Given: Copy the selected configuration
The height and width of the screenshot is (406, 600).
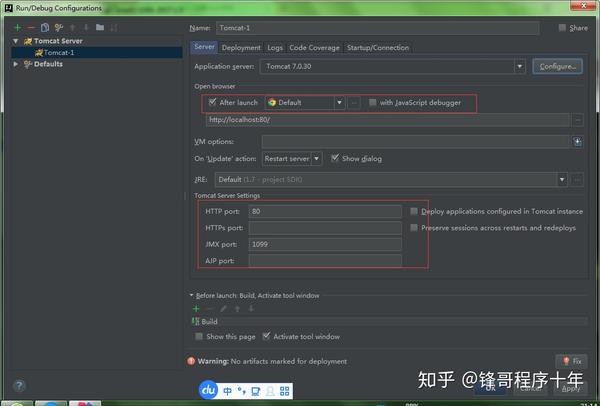Looking at the screenshot, I should coord(45,28).
